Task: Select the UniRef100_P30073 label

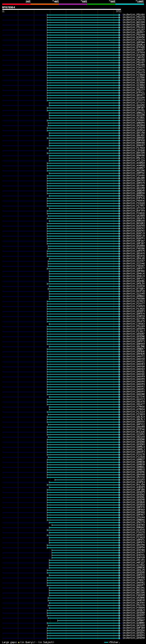Action: pos(134,100)
